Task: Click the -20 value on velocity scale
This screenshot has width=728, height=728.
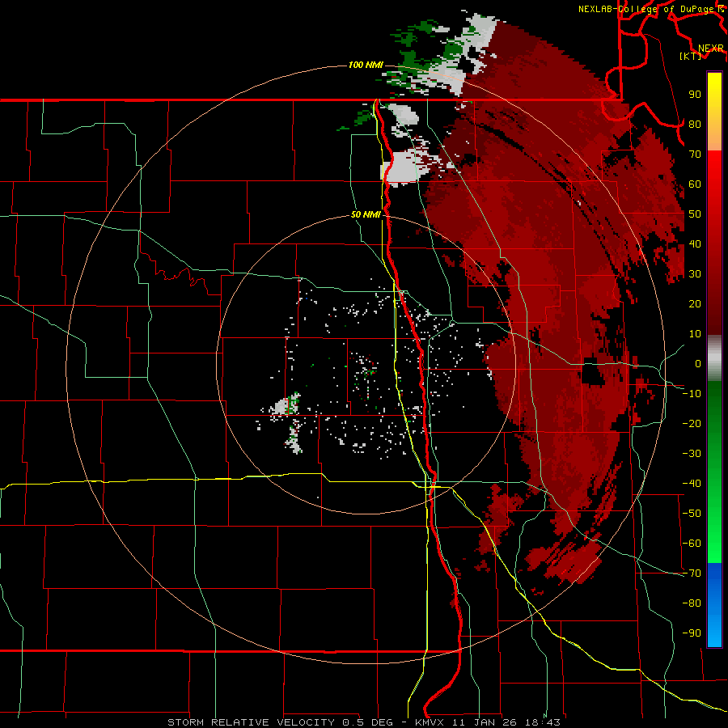Action: click(x=692, y=423)
